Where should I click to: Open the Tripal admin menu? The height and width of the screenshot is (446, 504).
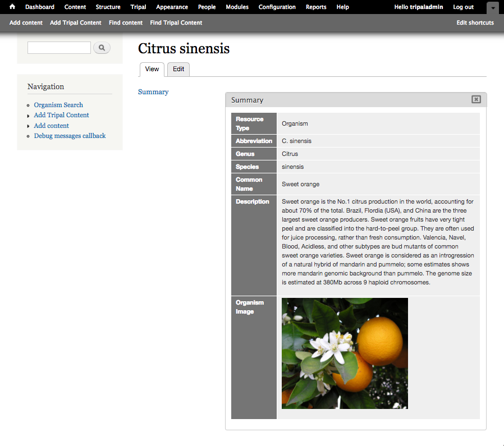click(x=138, y=7)
